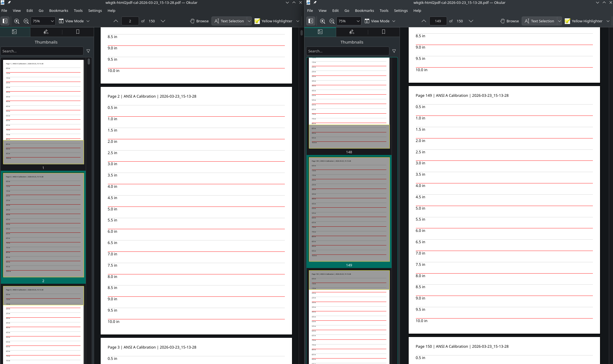Toggle sidebar in left Okular window
613x364 pixels.
(x=5, y=21)
